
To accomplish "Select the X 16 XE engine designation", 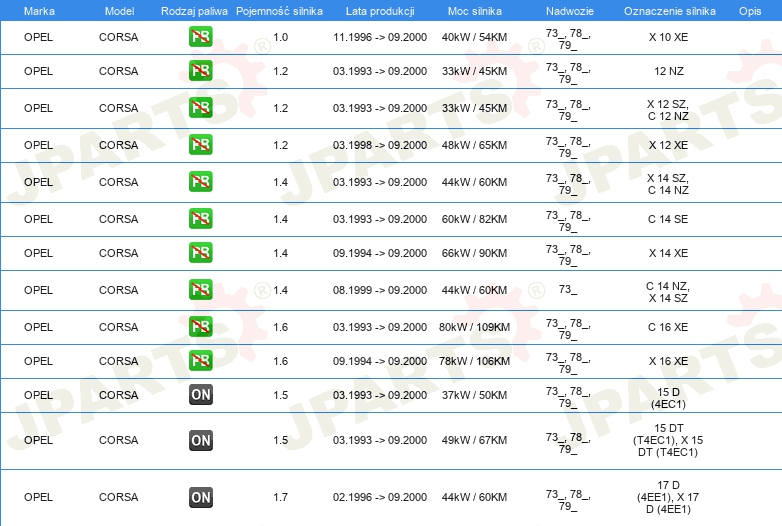I will (x=668, y=361).
